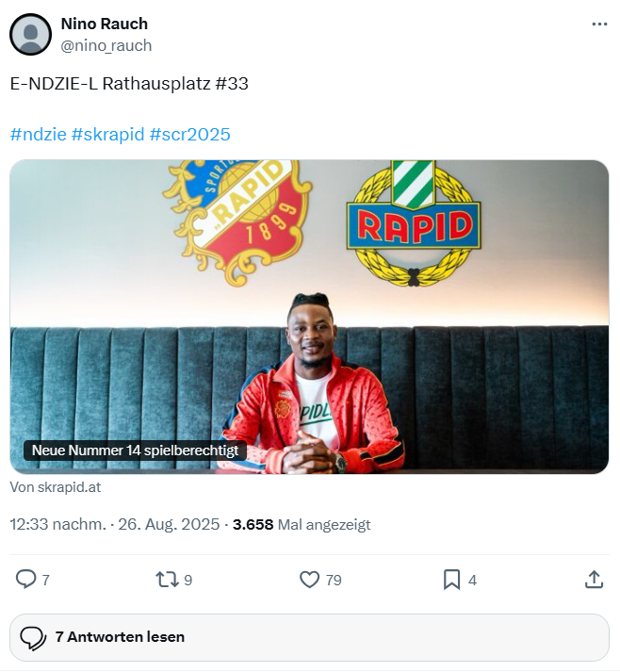Click the '7 Antworten lesen' button
This screenshot has height=672, width=620.
[x=309, y=637]
